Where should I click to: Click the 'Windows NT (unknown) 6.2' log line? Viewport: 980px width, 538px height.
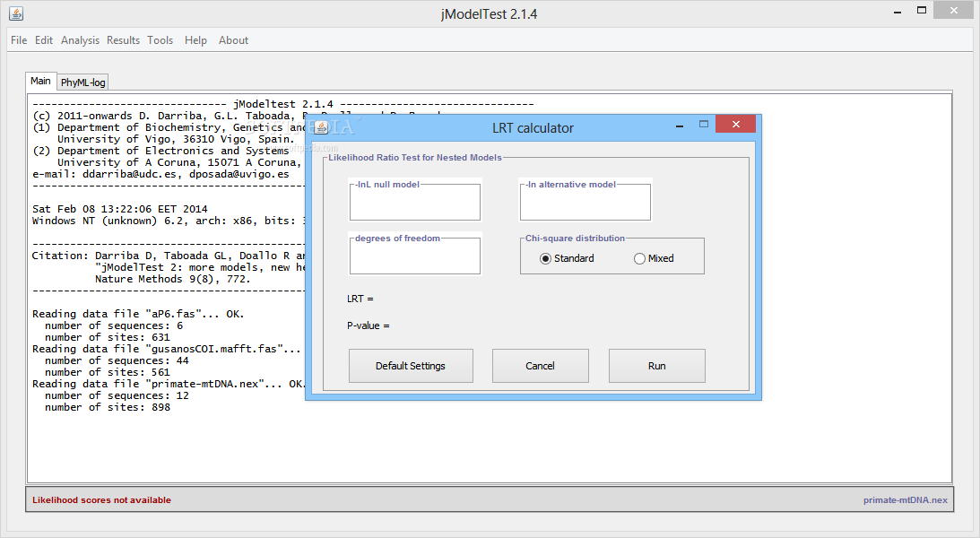point(169,221)
